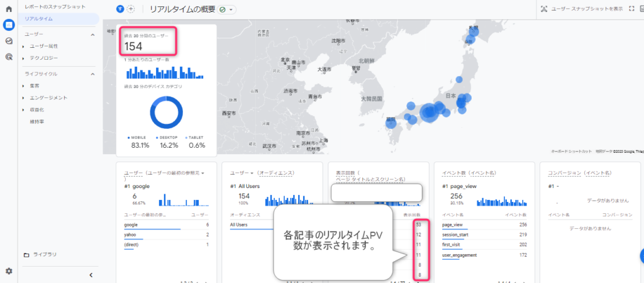Collapse the ライフサイクル section
644x283 pixels.
(x=92, y=74)
